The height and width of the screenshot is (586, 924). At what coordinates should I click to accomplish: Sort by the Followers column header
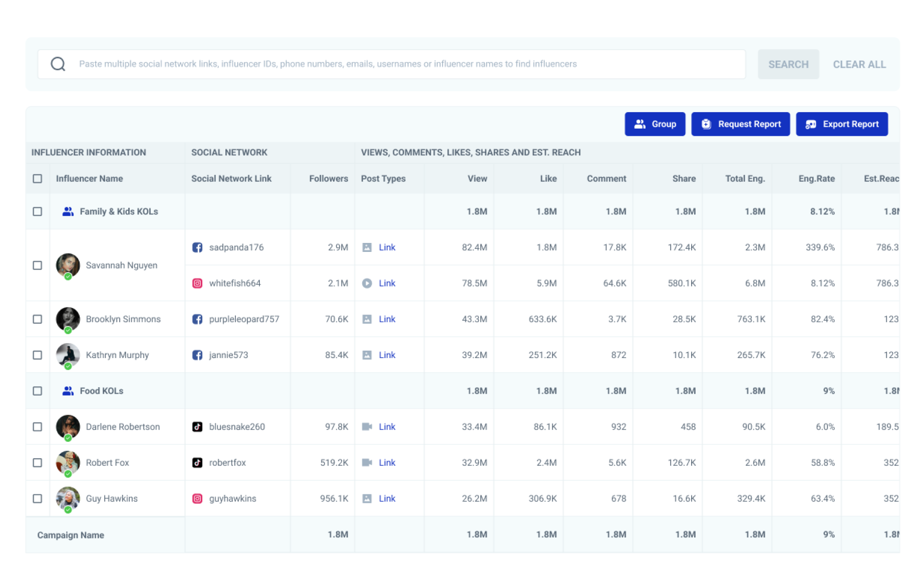pyautogui.click(x=328, y=179)
